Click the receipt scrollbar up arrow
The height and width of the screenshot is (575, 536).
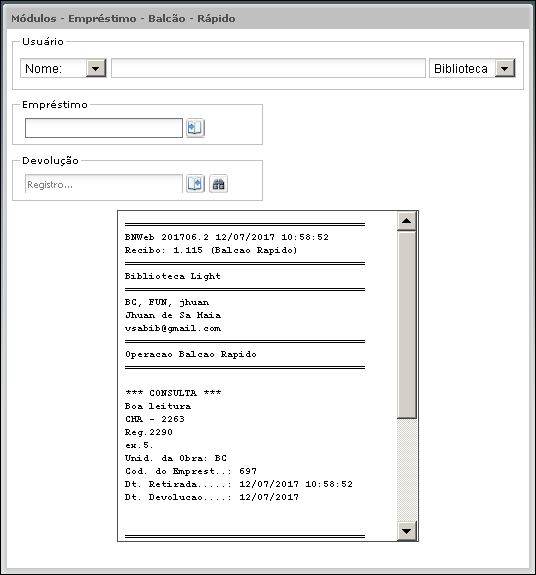[407, 221]
